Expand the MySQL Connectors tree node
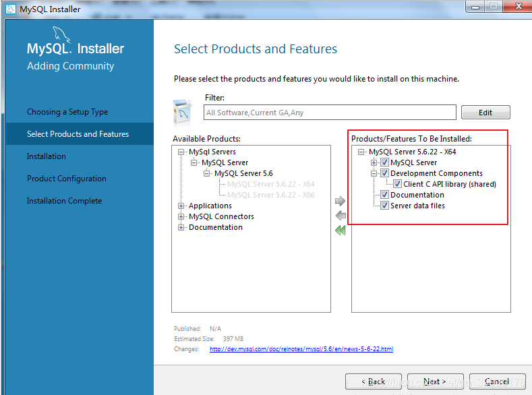The image size is (532, 395). (181, 216)
